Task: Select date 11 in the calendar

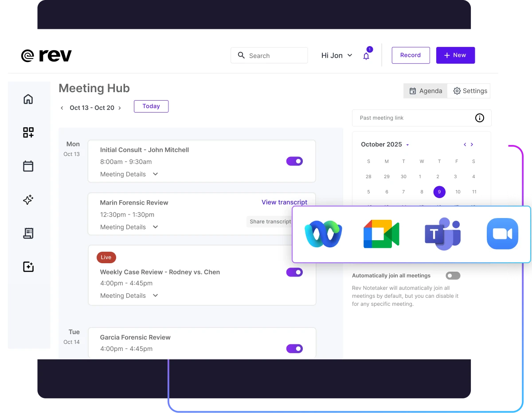Action: pos(474,192)
